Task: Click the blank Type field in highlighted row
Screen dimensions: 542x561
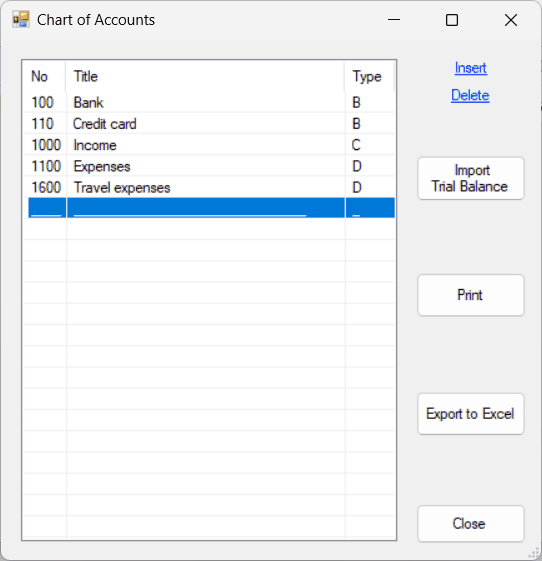Action: click(370, 208)
